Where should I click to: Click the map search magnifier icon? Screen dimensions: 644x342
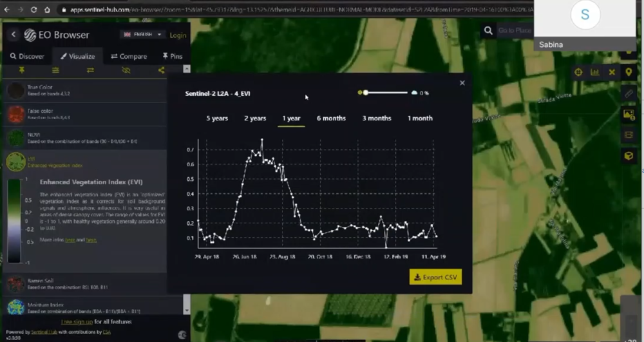click(488, 30)
